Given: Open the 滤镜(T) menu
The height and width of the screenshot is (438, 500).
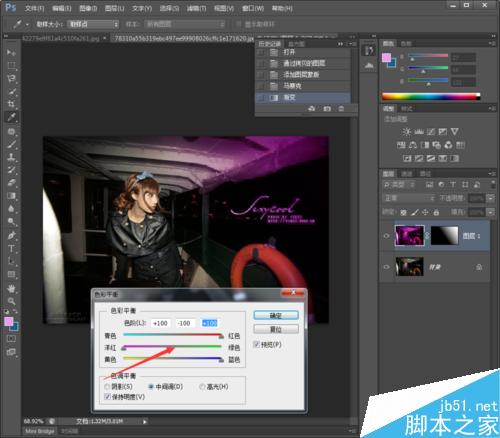Looking at the screenshot, I should (196, 8).
